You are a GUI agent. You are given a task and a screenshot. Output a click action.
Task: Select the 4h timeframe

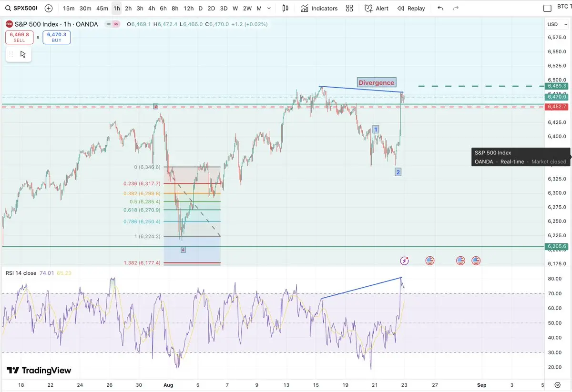151,8
